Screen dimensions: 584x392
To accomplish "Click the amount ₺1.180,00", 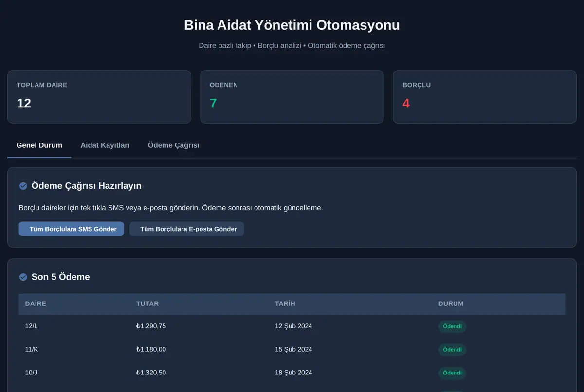I will [151, 349].
